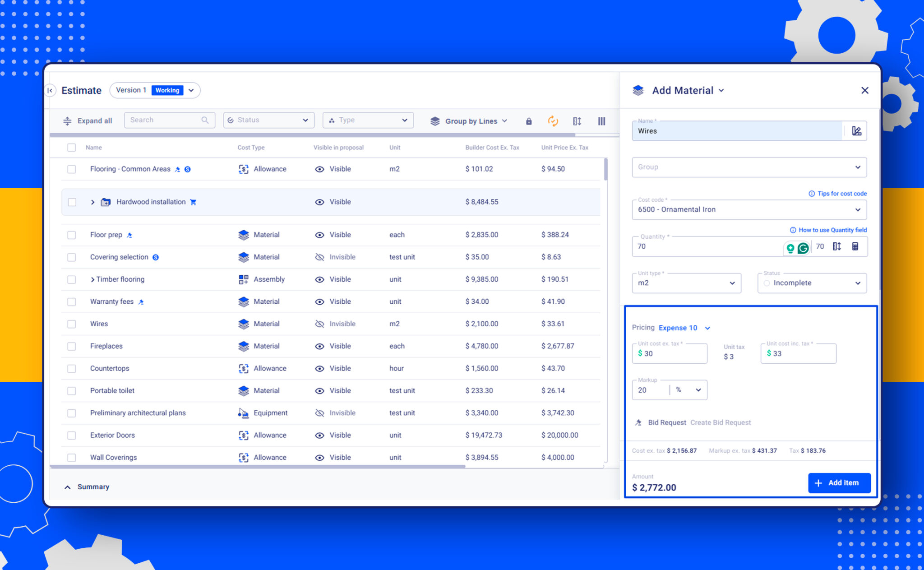Click the horizontal scrollbar under the table

257,467
